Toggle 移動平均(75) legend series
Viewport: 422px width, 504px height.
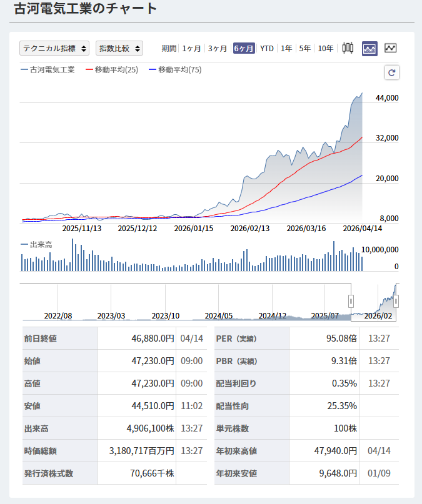coord(175,70)
